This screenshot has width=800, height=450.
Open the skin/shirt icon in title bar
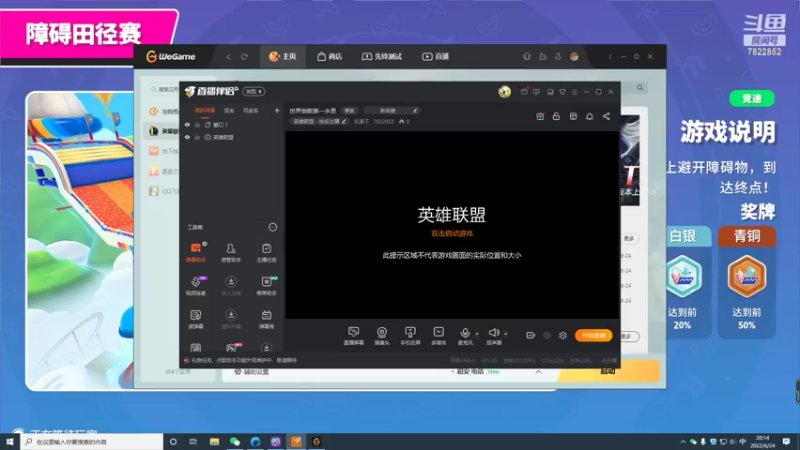[x=562, y=91]
